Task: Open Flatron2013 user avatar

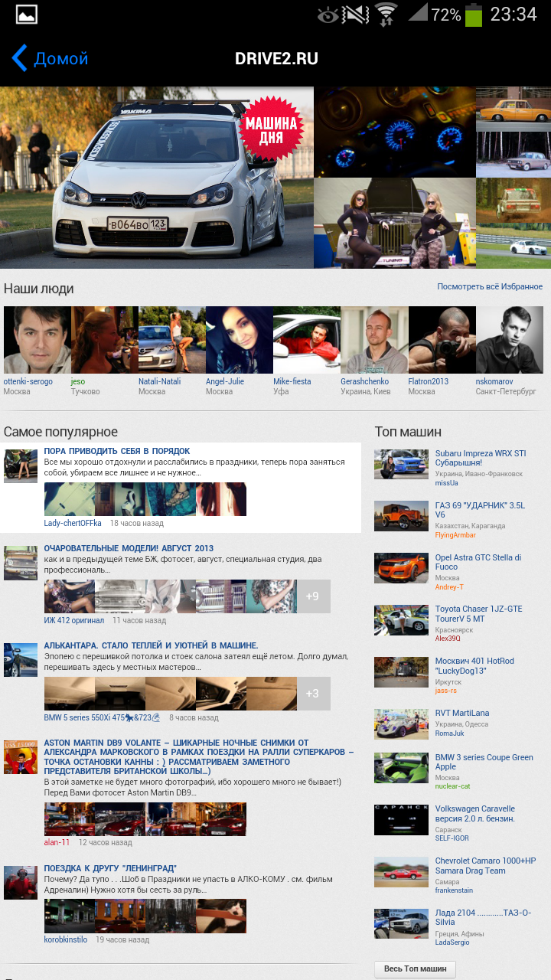Action: tap(442, 340)
